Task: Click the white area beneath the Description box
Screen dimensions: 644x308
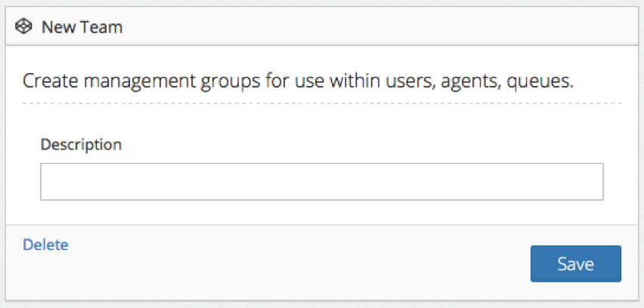Action: pos(321,212)
